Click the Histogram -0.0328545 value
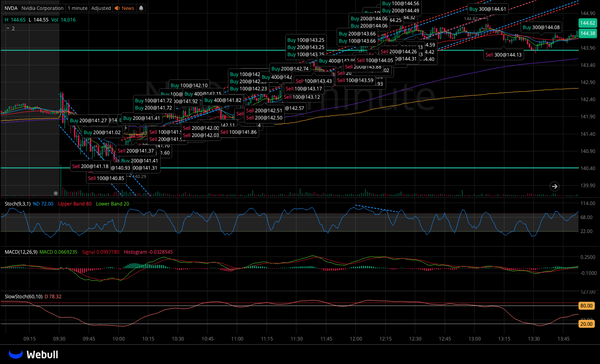This screenshot has width=600, height=364. click(x=148, y=252)
